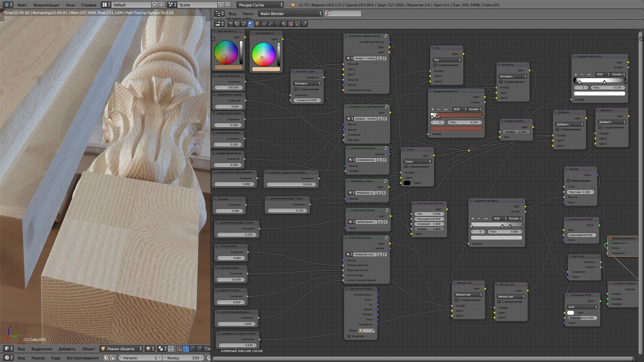Open the 'Визуализация' menu
The width and height of the screenshot is (644, 362).
[x=46, y=5]
